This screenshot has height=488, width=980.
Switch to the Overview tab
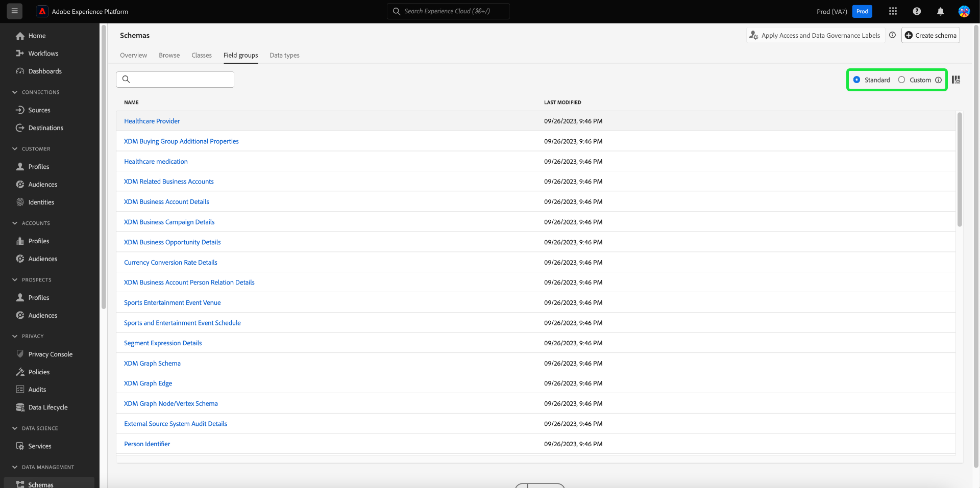pyautogui.click(x=133, y=55)
